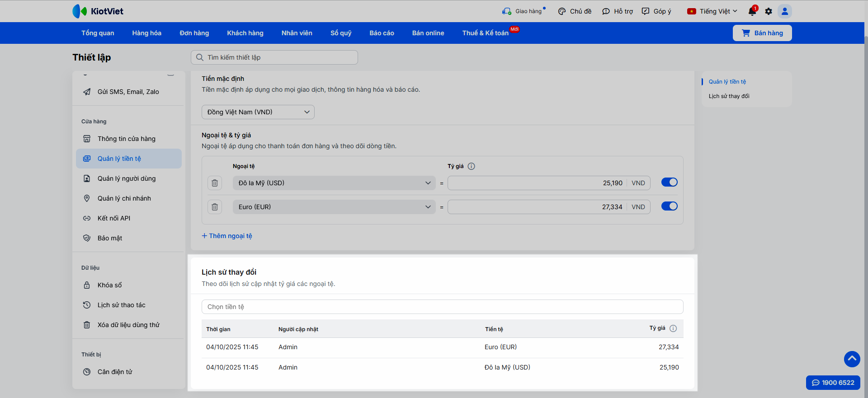Click the KiotViet logo
The height and width of the screenshot is (398, 868).
click(98, 11)
